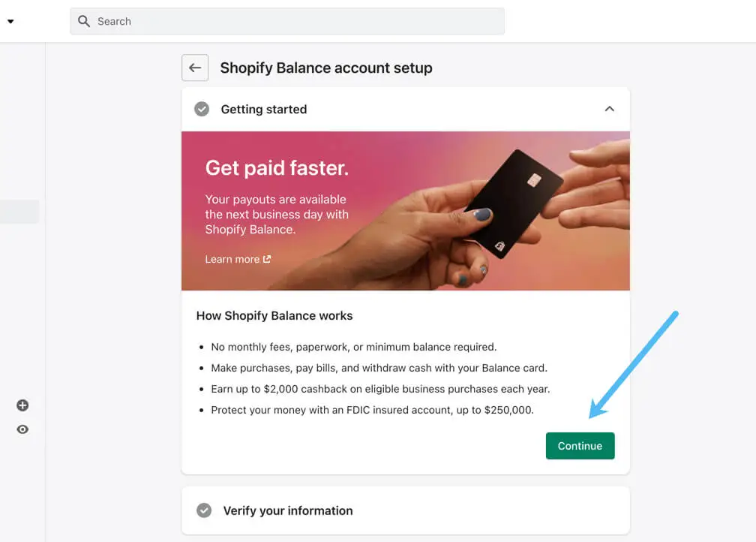Click the Getting started checkmark icon
This screenshot has height=542, width=756.
point(202,110)
